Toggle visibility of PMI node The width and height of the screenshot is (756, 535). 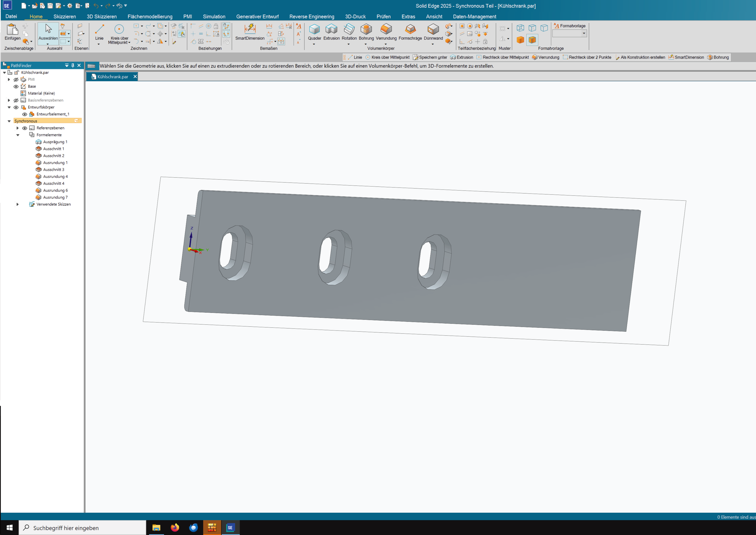click(x=16, y=79)
